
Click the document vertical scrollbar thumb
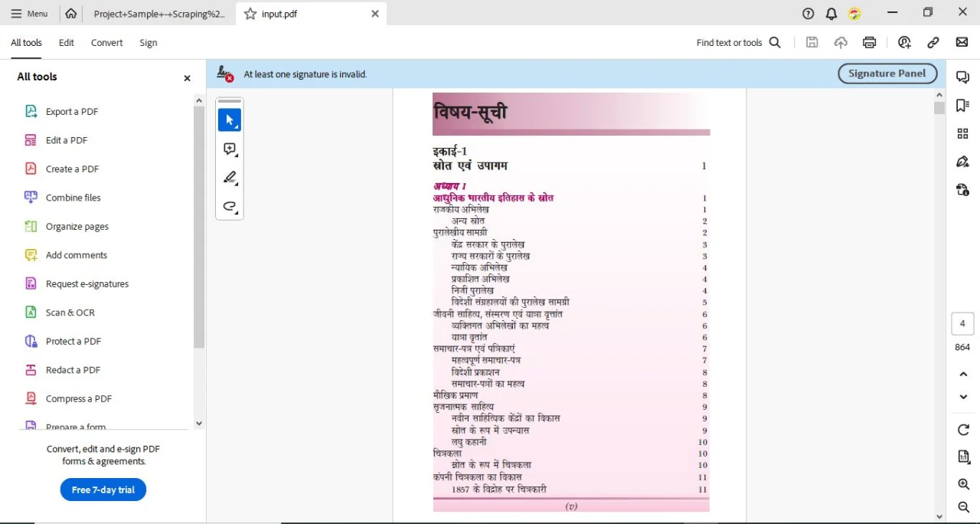[939, 108]
